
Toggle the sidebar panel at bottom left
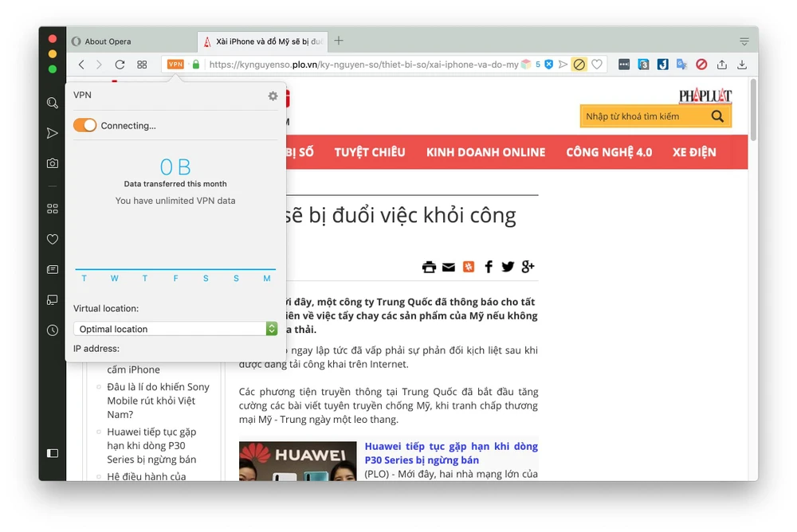[x=53, y=453]
